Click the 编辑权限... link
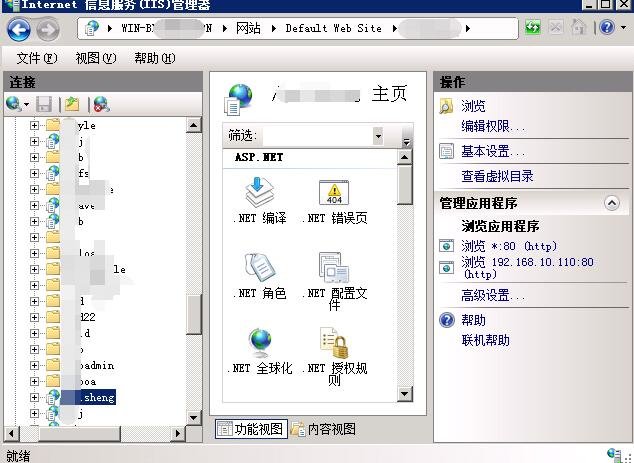This screenshot has height=463, width=634. point(493,126)
